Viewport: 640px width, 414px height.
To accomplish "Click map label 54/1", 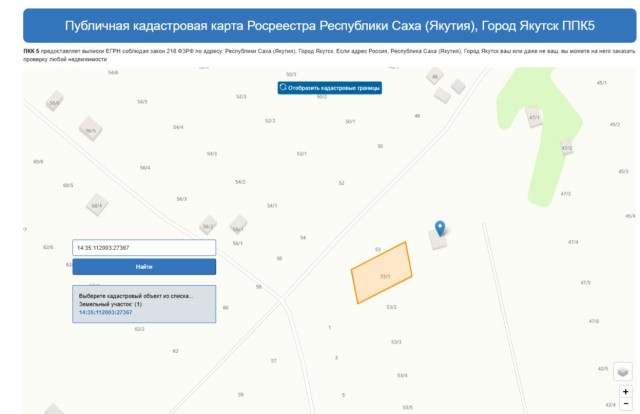I will [x=272, y=205].
